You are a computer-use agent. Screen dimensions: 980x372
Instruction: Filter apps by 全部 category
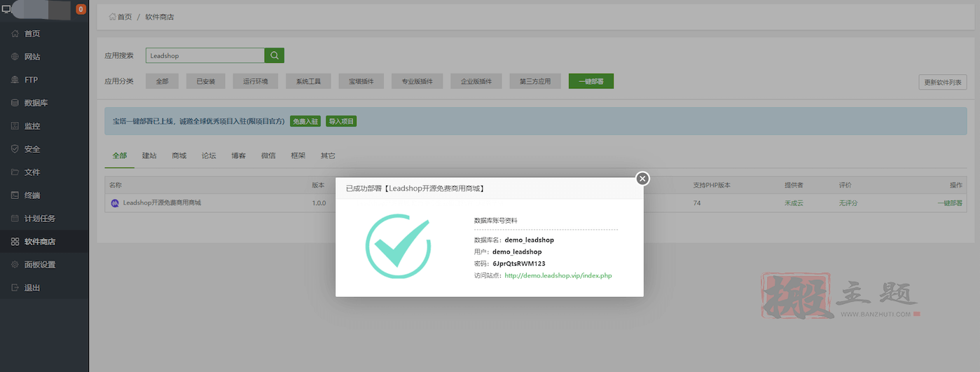pos(163,81)
